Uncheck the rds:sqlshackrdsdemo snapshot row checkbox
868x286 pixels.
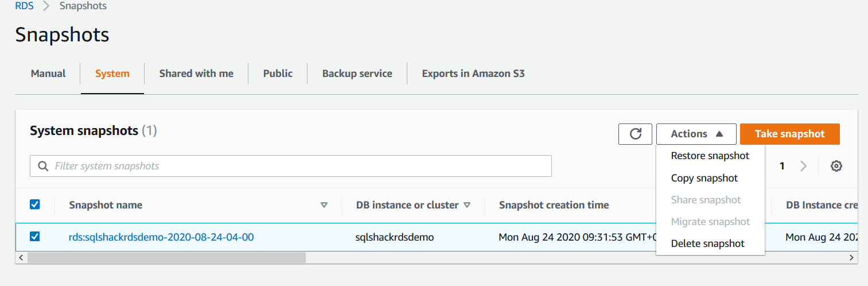34,237
